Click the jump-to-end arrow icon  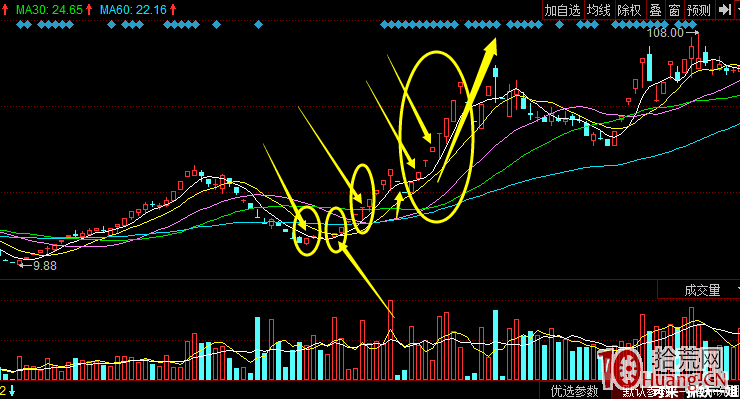(724, 10)
